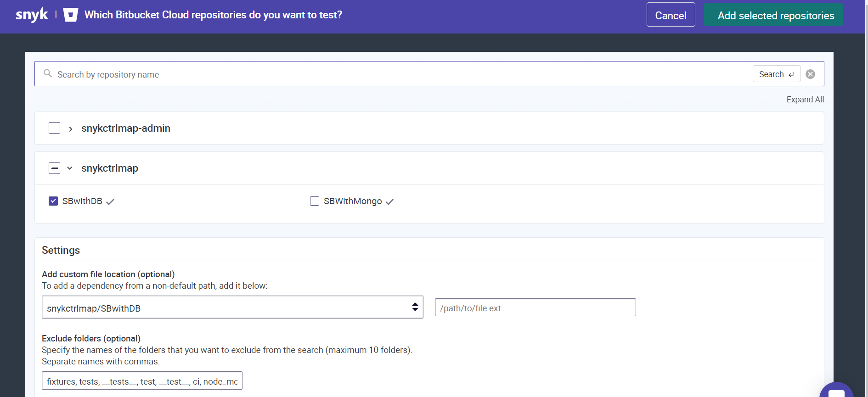This screenshot has height=397, width=868.
Task: Click the exclude folders text field
Action: click(x=142, y=381)
